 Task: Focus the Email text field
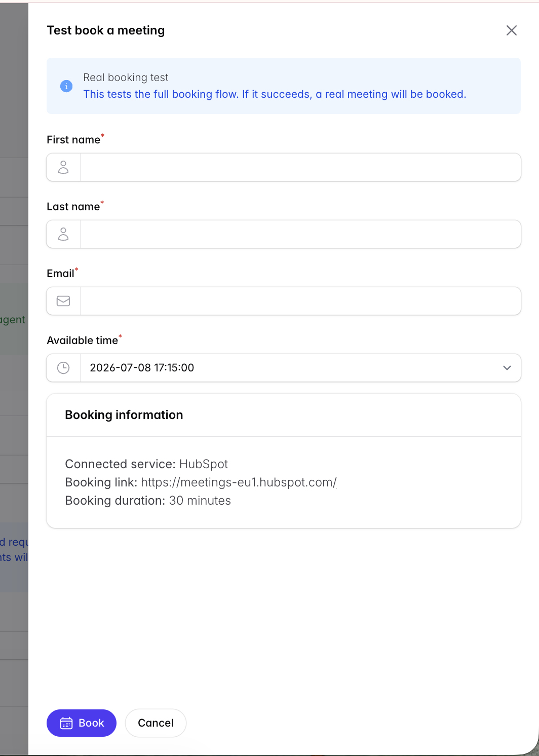pyautogui.click(x=300, y=301)
